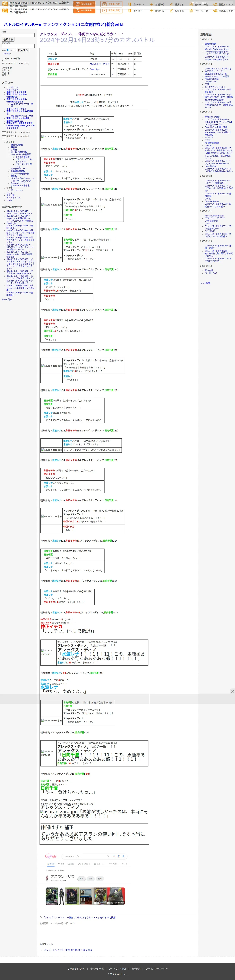The height and width of the screenshot is (980, 235).
Task: Open oratrio in update history
Action: tap(208, 145)
